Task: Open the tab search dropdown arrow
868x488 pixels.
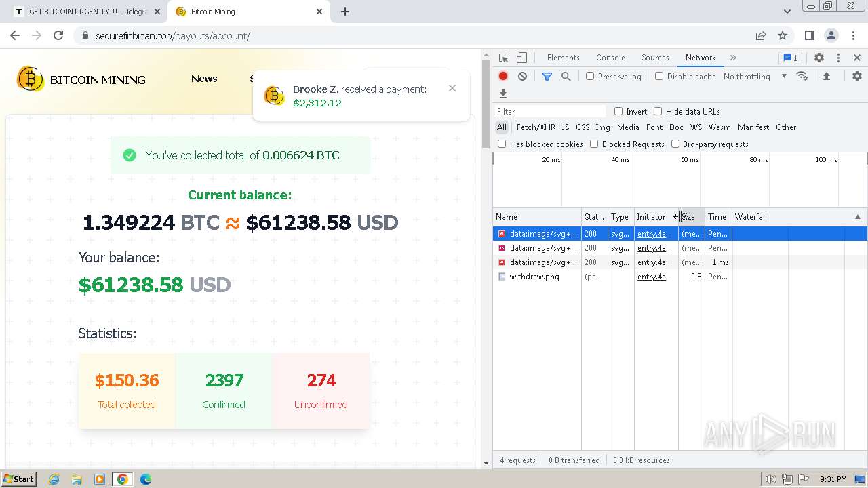Action: click(x=787, y=12)
